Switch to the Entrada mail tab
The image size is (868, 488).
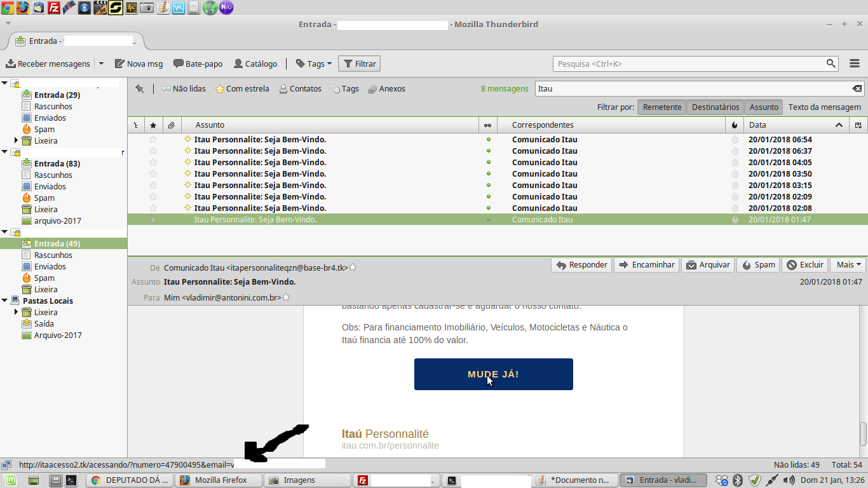tap(76, 41)
